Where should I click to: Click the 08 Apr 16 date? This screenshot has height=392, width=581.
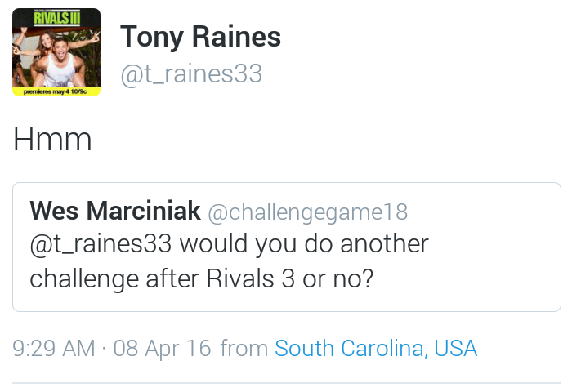click(163, 349)
